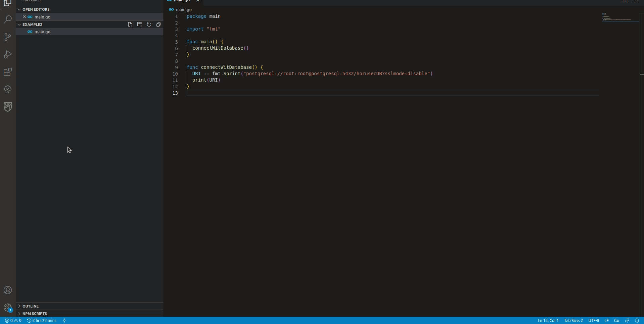Click the git commit icon in status bar

[64, 321]
